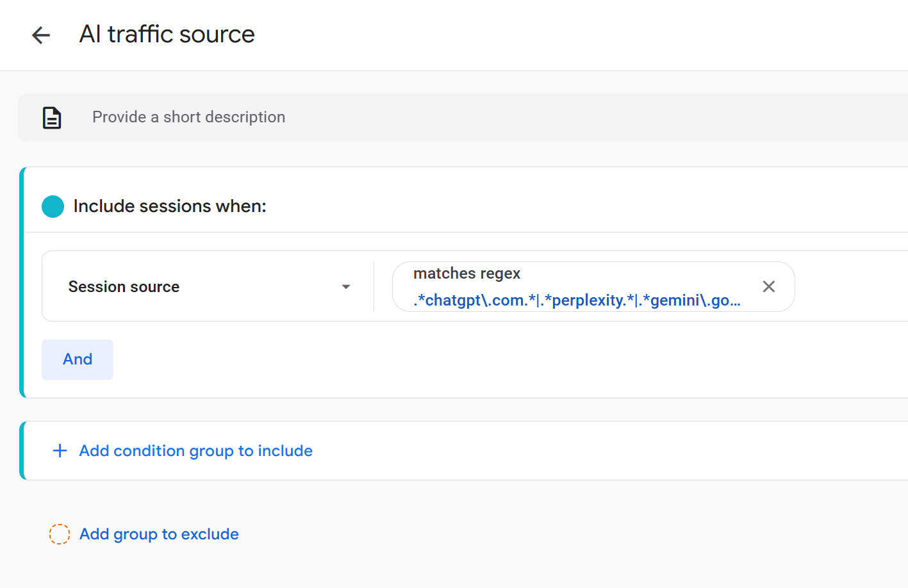Select Add condition group to include
The width and height of the screenshot is (908, 588).
(x=195, y=450)
